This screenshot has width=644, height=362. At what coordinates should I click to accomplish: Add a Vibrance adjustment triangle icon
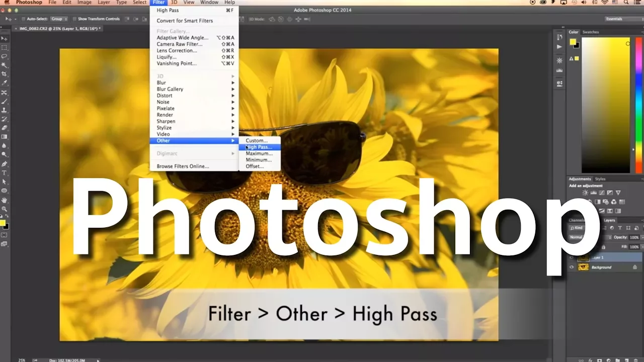[x=618, y=193]
